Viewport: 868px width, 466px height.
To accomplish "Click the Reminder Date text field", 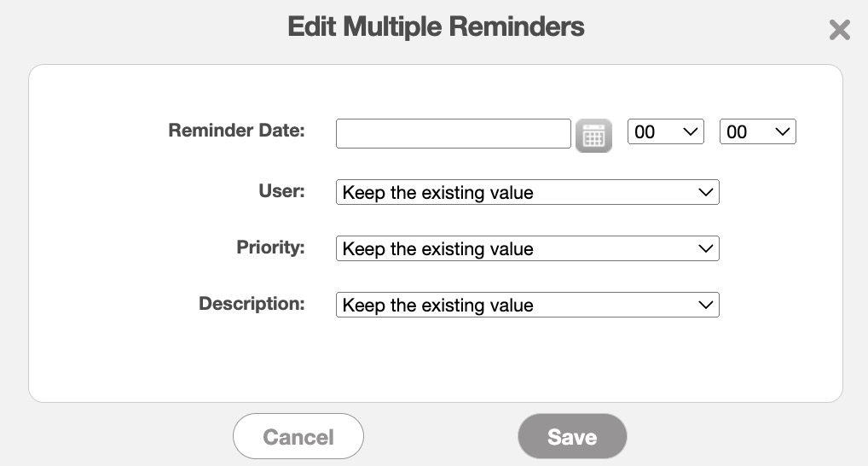I will click(x=453, y=133).
